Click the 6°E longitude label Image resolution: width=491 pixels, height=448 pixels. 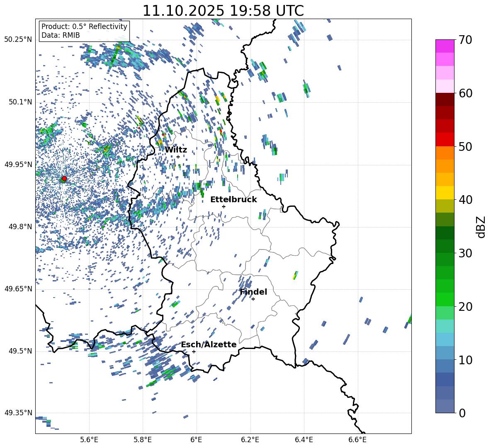196,440
